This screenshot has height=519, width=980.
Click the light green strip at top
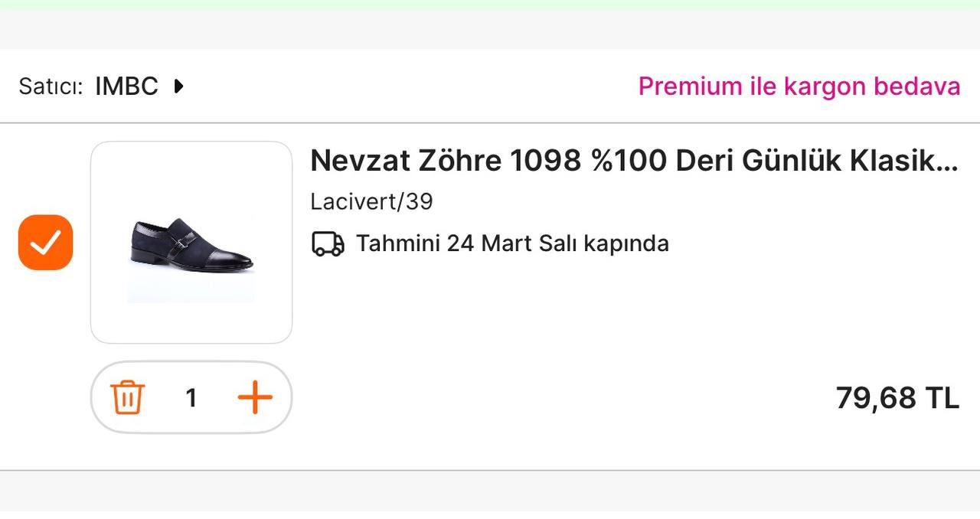490,5
